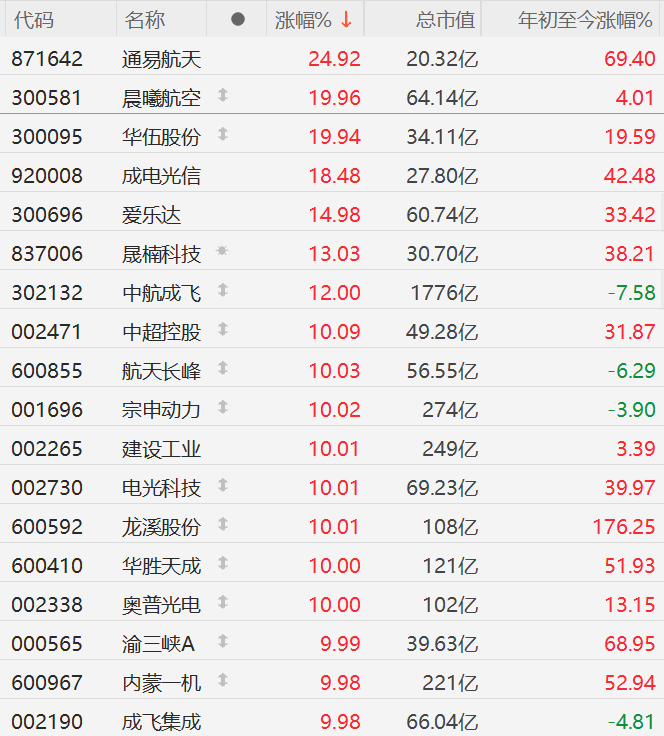Viewport: 664px width, 736px height.
Task: Click year-to-date value -7.58
Action: pos(631,293)
